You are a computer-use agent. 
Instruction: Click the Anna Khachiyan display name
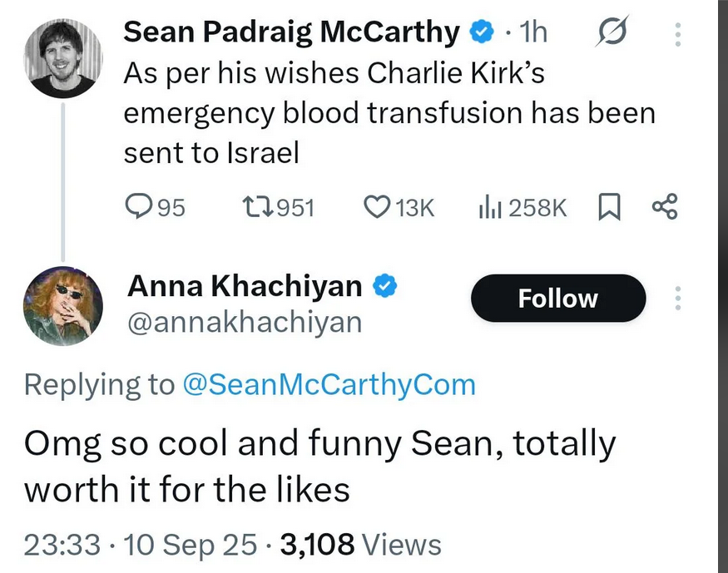click(245, 286)
